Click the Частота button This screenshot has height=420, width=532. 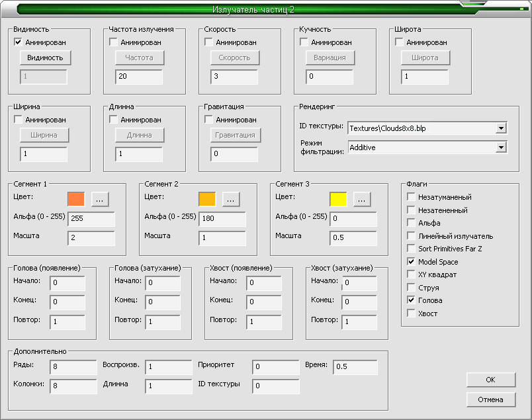point(140,58)
